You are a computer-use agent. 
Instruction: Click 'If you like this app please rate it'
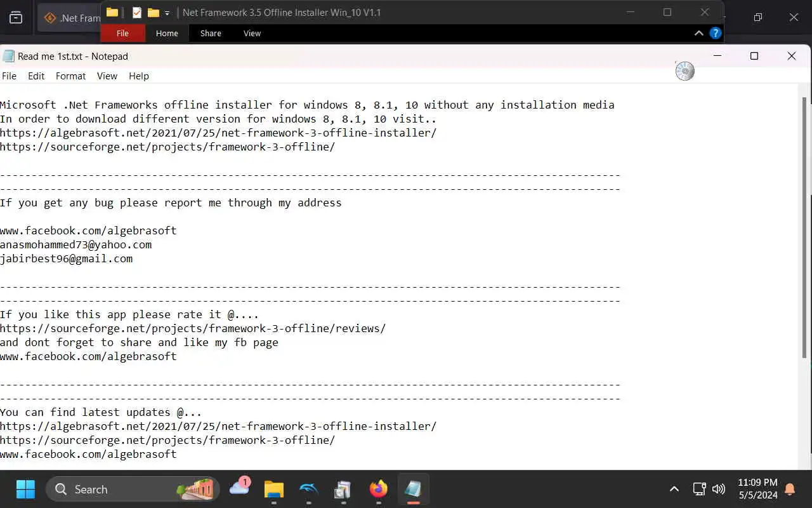click(129, 314)
